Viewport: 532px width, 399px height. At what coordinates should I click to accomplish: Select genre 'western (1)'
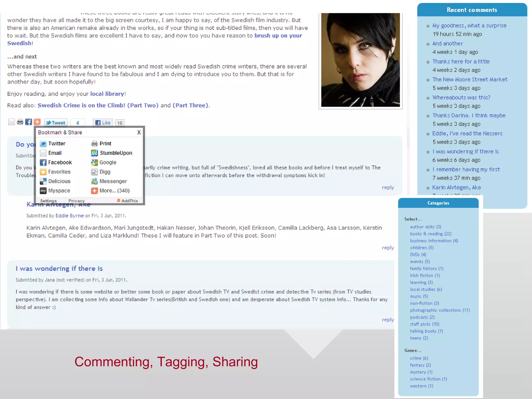coord(422,386)
